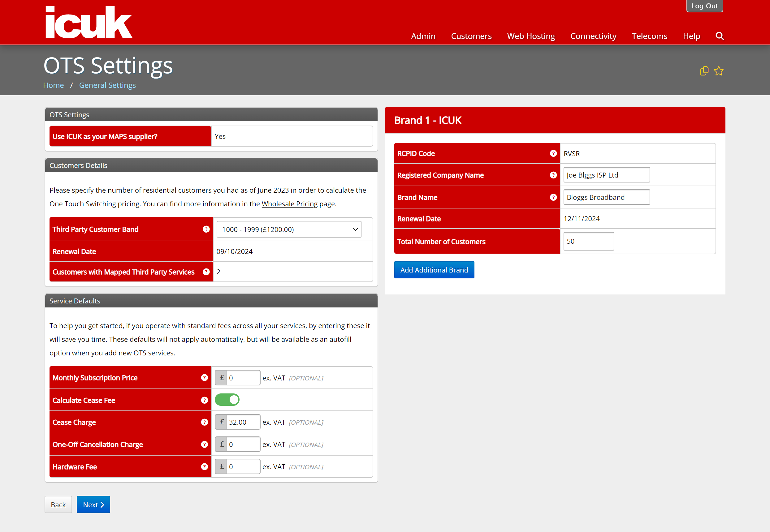770x532 pixels.
Task: Open the Wholesale Pricing link
Action: (x=289, y=204)
